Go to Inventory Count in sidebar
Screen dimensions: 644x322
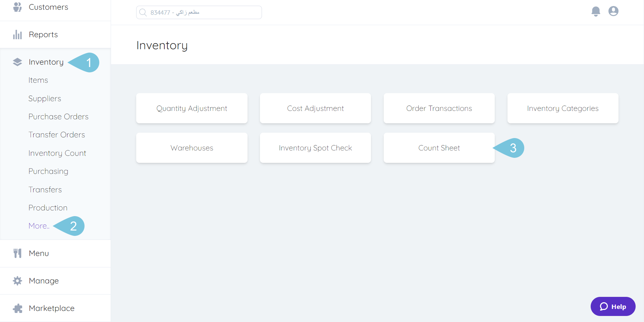(57, 153)
